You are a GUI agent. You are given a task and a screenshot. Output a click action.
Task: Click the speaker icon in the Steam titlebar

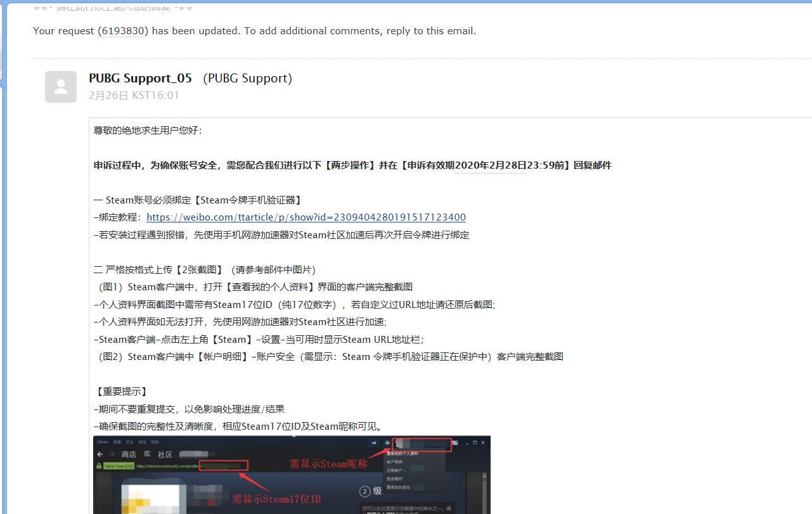pos(375,442)
